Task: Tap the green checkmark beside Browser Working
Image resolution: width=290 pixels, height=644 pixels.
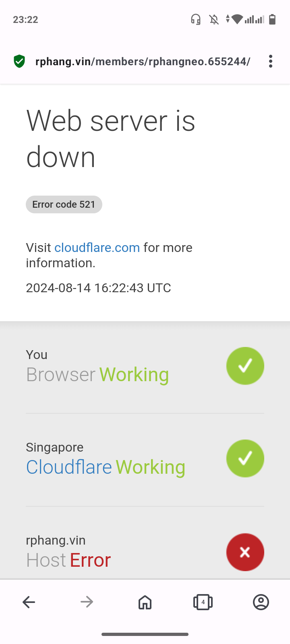Action: pos(245,366)
